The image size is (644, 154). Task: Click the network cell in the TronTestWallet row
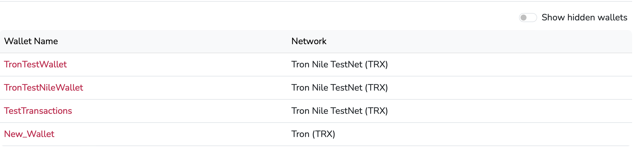[x=339, y=65]
